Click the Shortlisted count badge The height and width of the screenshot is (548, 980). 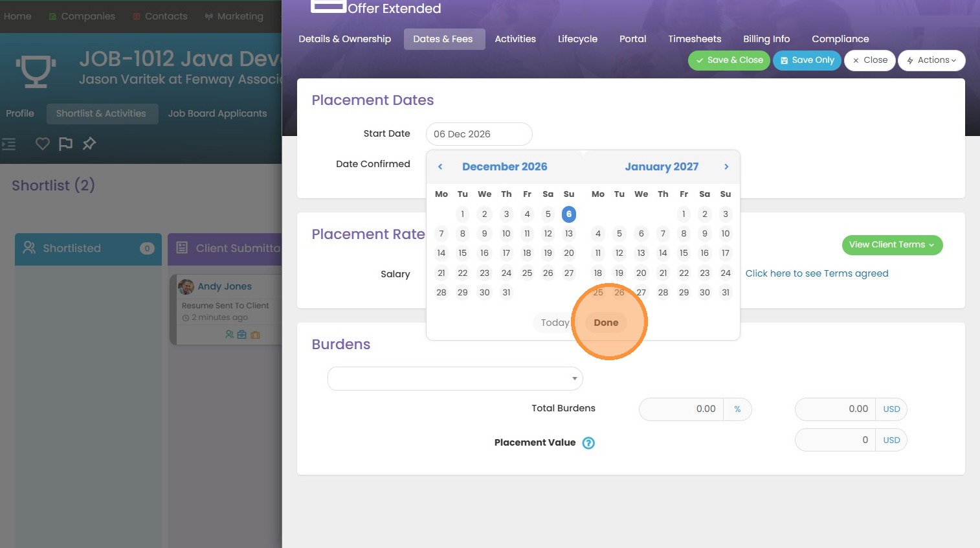pos(148,249)
